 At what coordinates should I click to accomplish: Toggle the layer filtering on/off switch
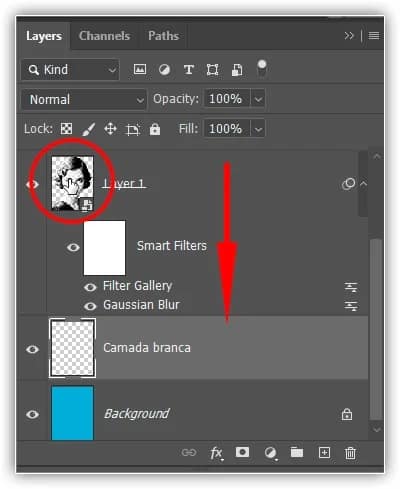coord(262,68)
